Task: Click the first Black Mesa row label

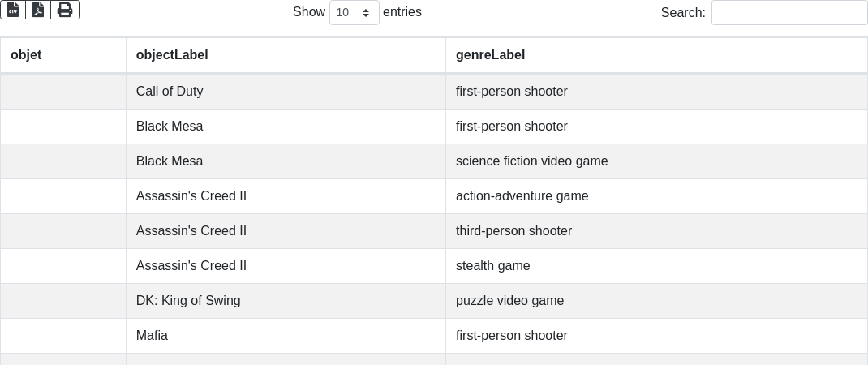Action: 170,127
